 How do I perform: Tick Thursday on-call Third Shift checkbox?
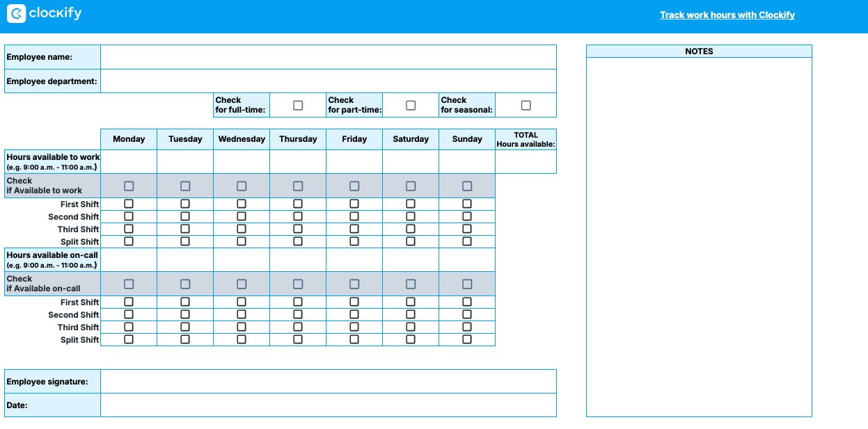298,327
